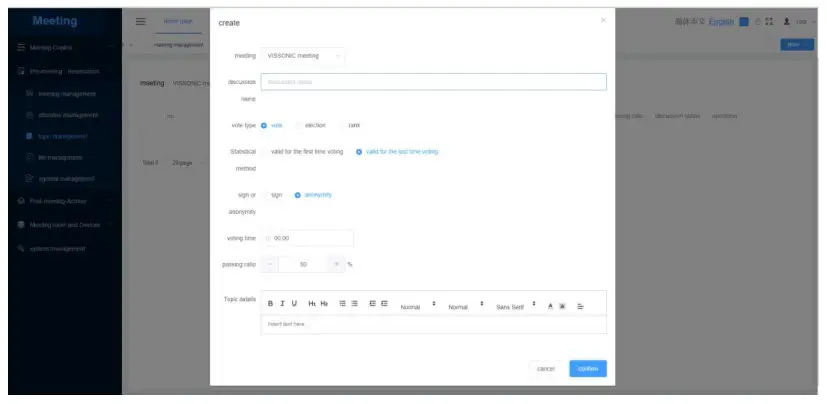Click the cancel button
This screenshot has height=404, width=827.
(x=546, y=369)
